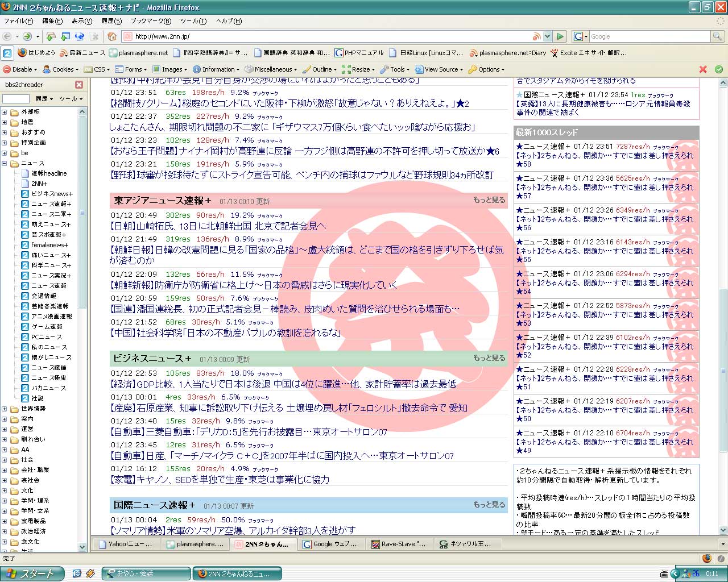The image size is (728, 582).
Task: Click the Google search input field
Action: 650,36
